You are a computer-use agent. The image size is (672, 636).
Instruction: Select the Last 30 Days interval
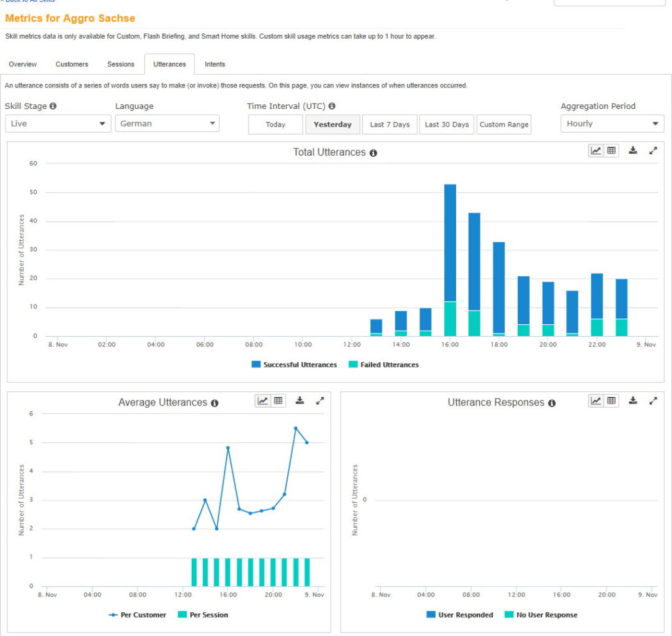tap(446, 124)
